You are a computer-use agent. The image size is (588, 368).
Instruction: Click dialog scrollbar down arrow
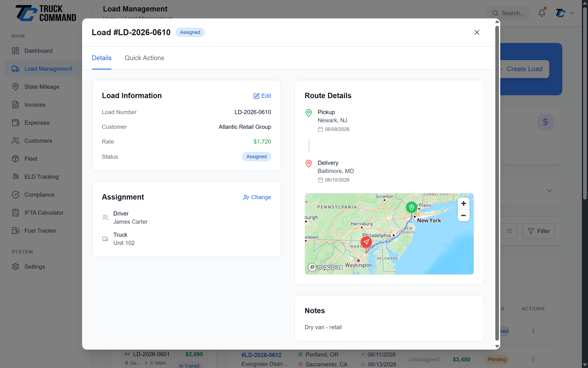coord(497,346)
